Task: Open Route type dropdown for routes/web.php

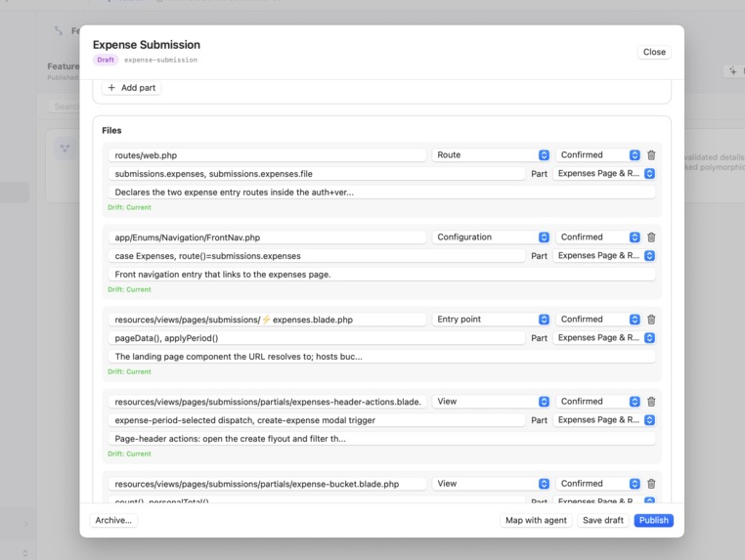Action: (x=491, y=154)
